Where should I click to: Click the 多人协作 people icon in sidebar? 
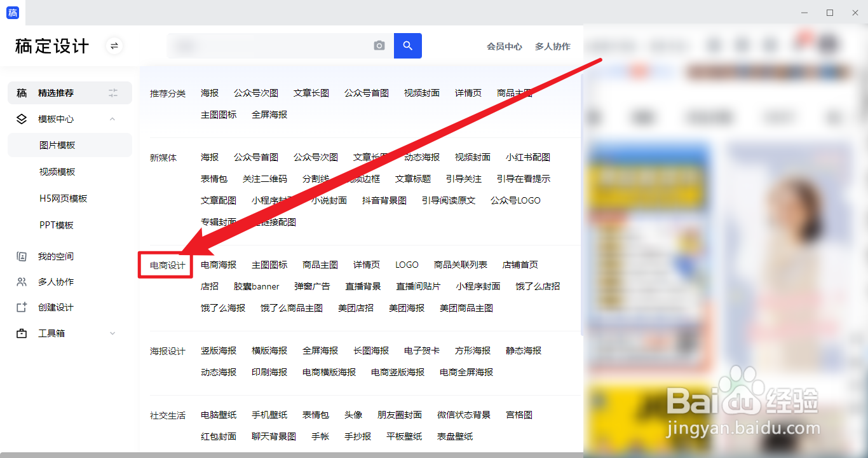21,282
